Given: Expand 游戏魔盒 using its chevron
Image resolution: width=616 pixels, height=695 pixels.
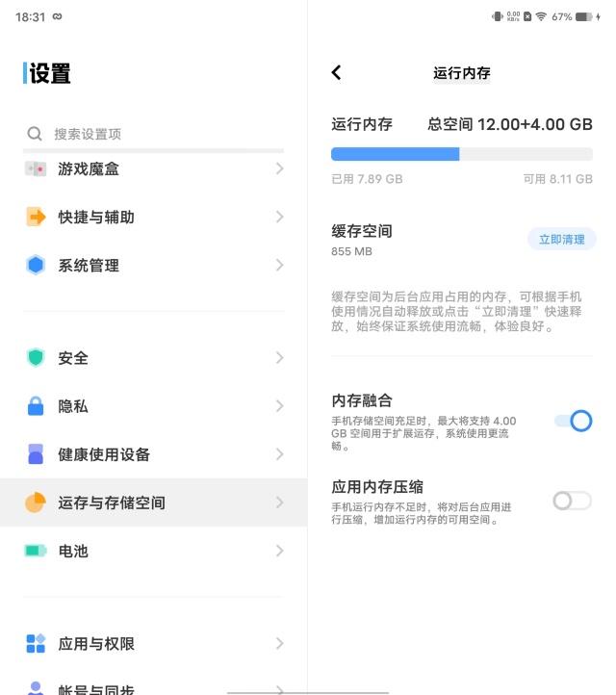Looking at the screenshot, I should (x=279, y=168).
